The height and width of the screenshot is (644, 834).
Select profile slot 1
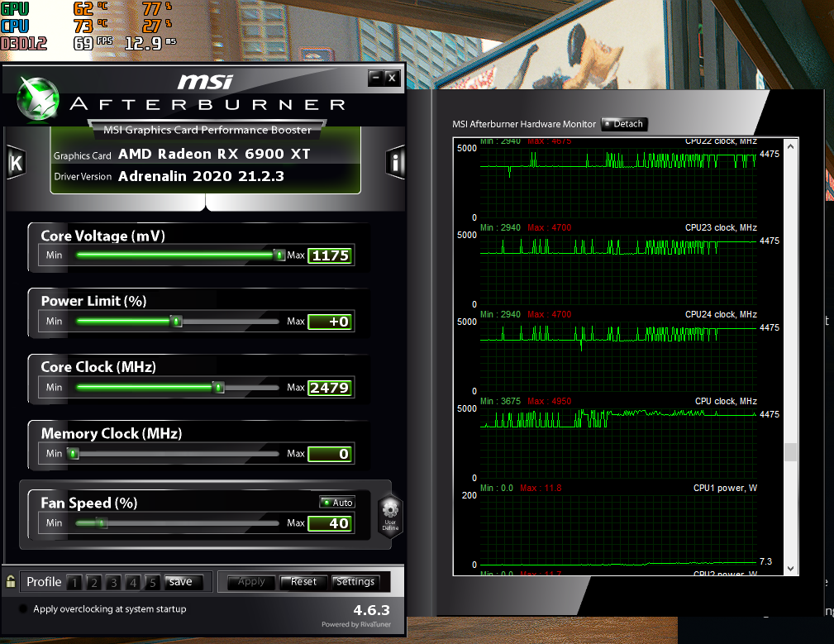click(74, 582)
